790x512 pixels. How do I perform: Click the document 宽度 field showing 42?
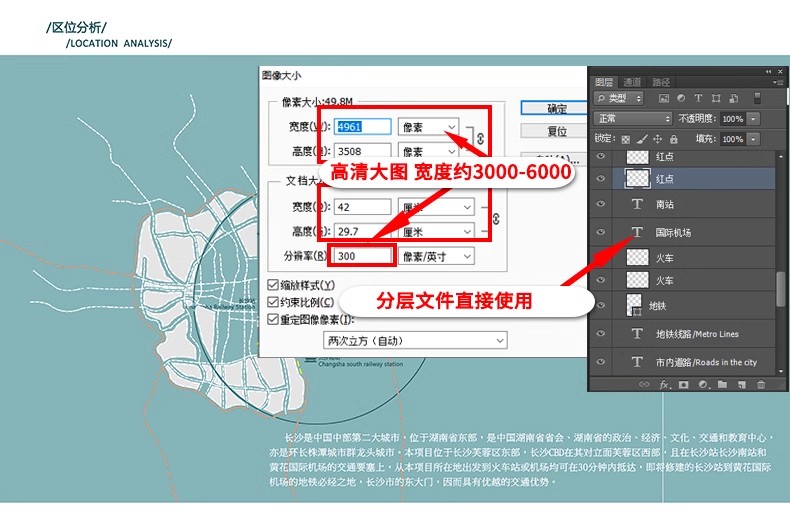point(362,207)
